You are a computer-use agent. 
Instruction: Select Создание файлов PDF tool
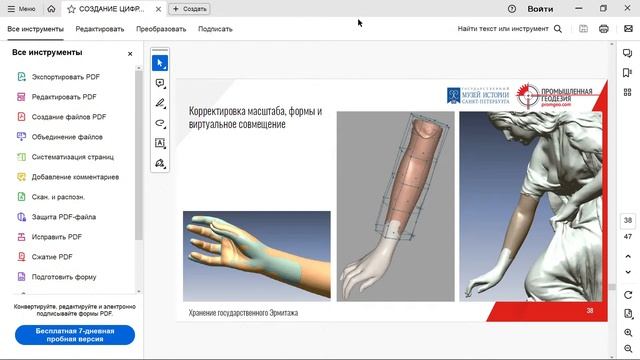click(69, 117)
